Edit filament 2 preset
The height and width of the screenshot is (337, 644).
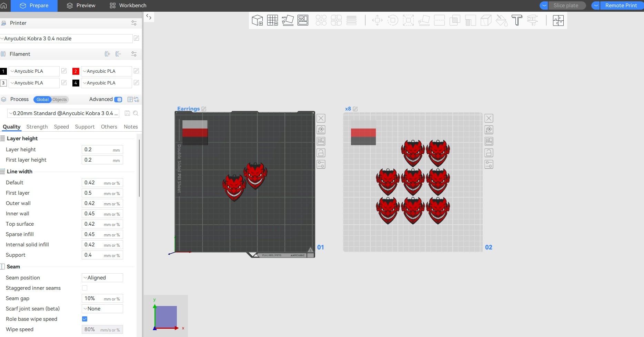pyautogui.click(x=136, y=71)
